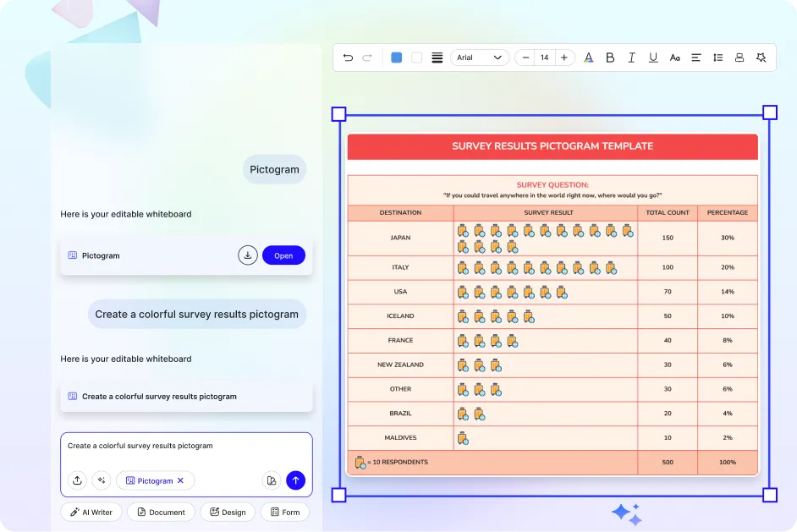Open line spacing options
The width and height of the screenshot is (797, 532).
717,58
